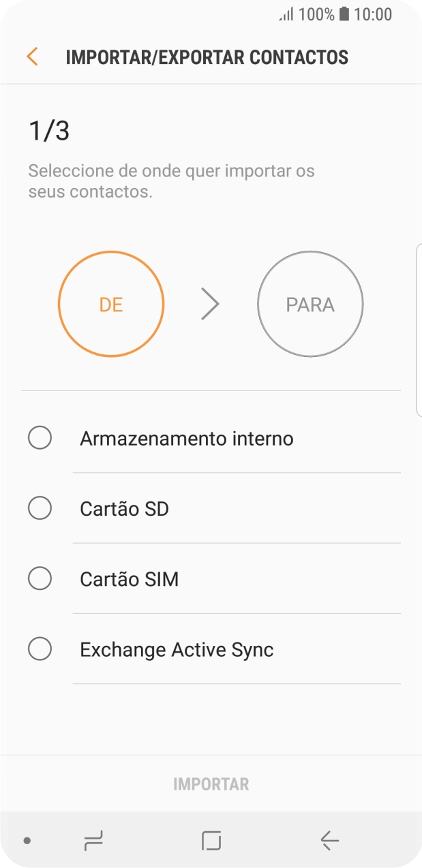
Task: Tap the PARA destination circle
Action: tap(310, 304)
